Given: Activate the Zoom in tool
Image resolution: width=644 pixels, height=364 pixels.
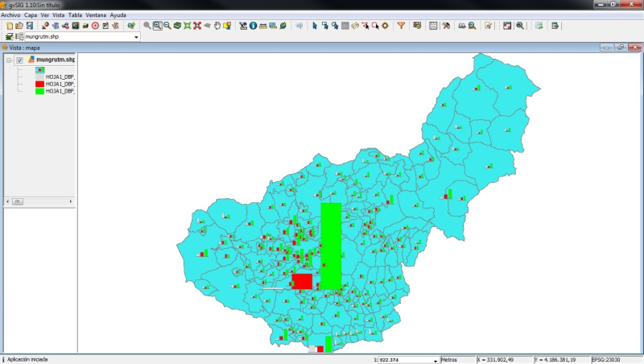Looking at the screenshot, I should pos(157,26).
